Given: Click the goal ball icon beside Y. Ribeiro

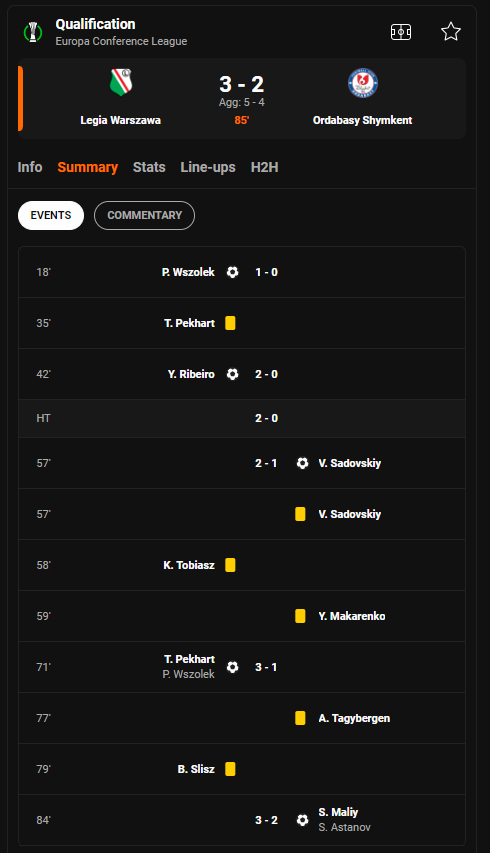Looking at the screenshot, I should coord(232,374).
